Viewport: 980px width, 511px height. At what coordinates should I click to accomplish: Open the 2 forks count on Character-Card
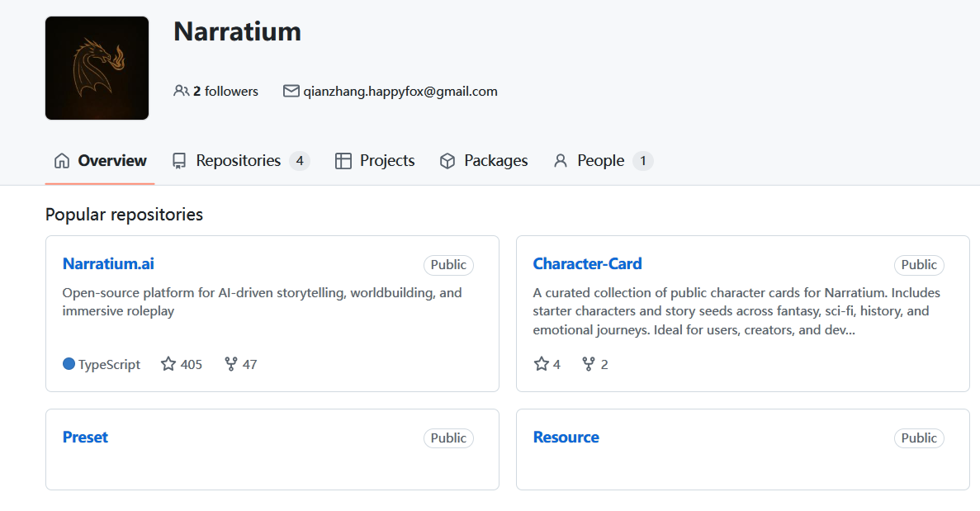click(604, 364)
